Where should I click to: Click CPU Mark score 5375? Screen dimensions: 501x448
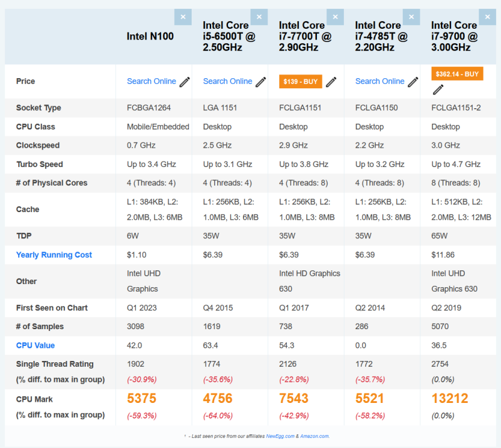click(142, 399)
